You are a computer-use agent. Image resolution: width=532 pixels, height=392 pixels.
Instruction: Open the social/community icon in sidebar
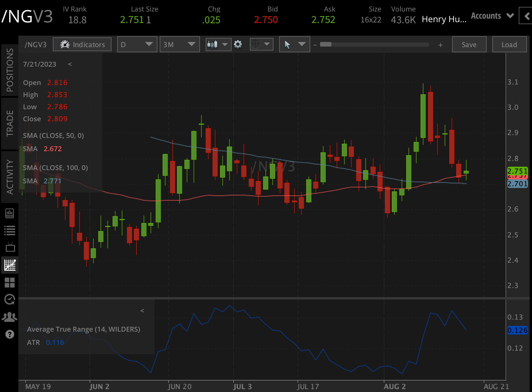coord(10,317)
